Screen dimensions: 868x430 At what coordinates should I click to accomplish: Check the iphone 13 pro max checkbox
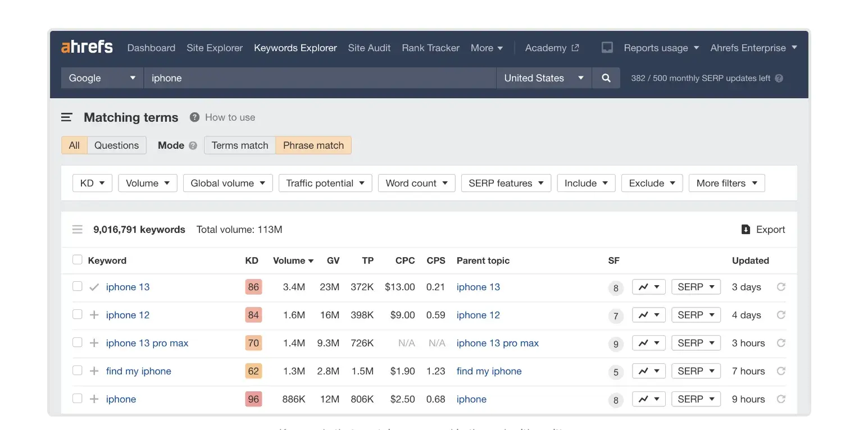[x=78, y=342]
